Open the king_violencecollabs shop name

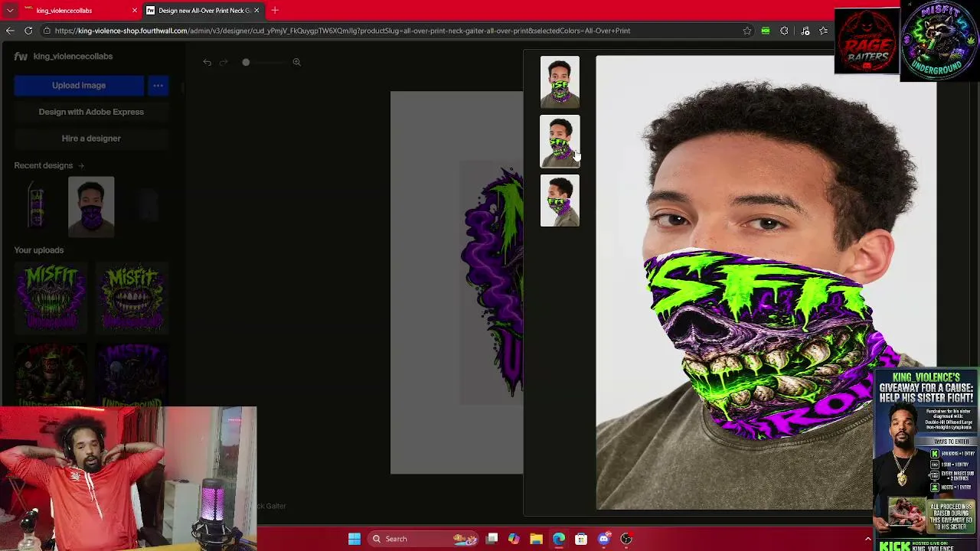pos(73,56)
